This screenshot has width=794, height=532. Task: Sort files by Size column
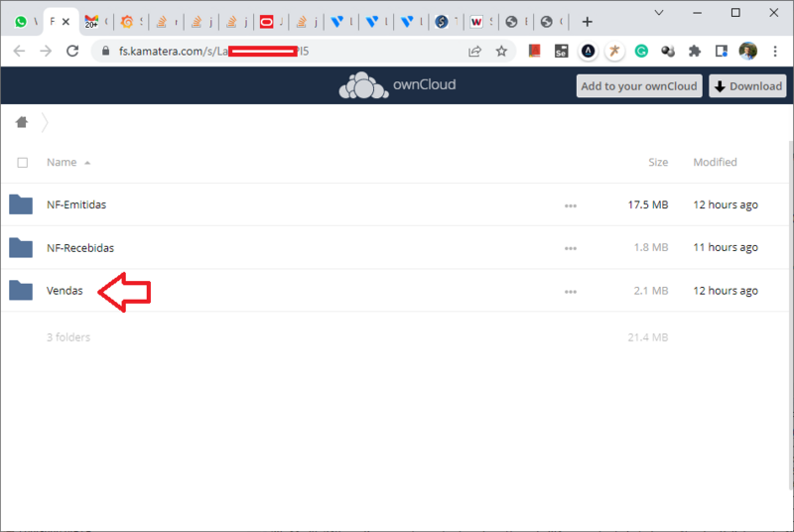[x=658, y=162]
